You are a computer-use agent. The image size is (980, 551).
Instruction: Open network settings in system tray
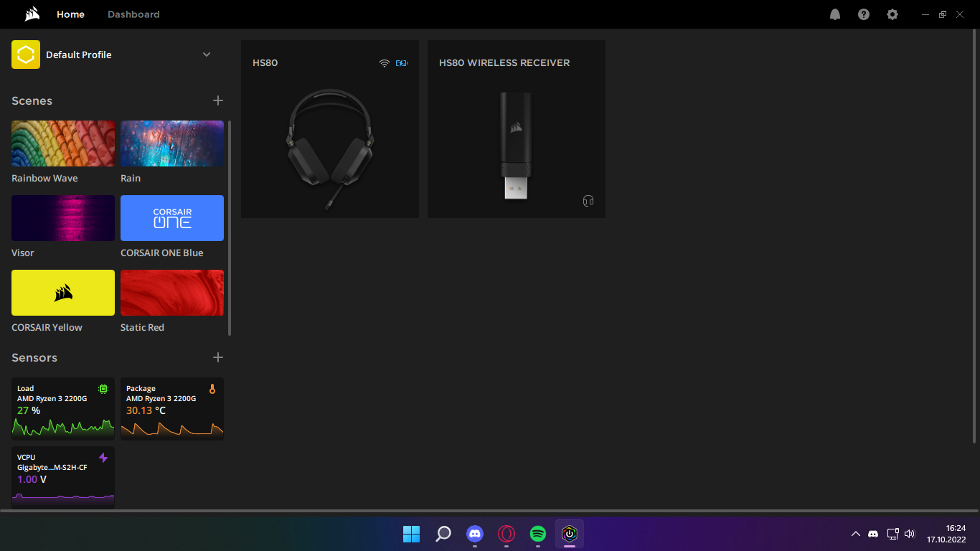892,534
